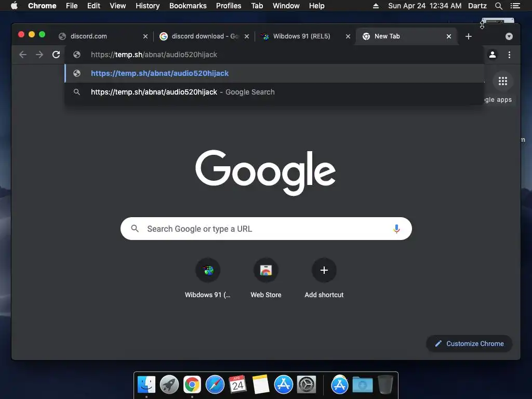Close the New Tab tab

click(448, 36)
